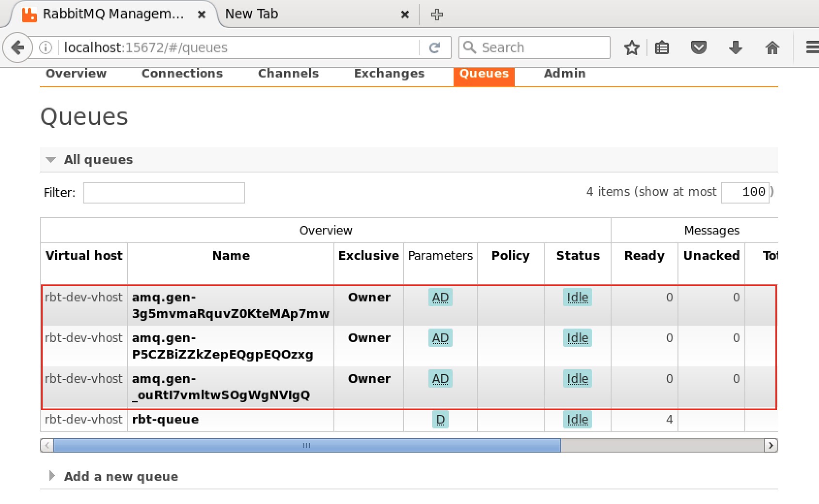This screenshot has height=504, width=819.
Task: Click the Pocket save icon
Action: click(x=698, y=47)
